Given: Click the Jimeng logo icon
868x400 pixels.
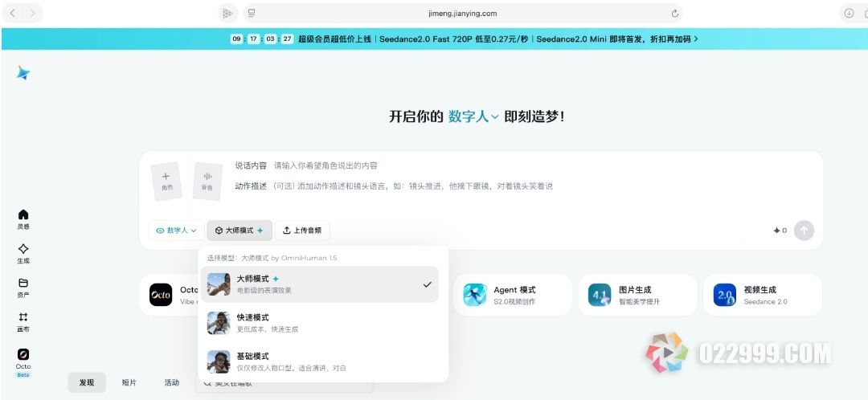Looking at the screenshot, I should (23, 72).
